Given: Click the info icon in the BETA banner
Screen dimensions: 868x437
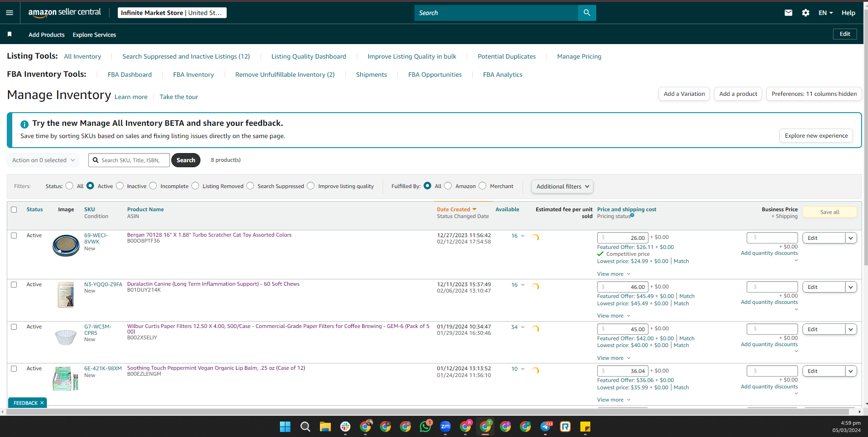Looking at the screenshot, I should click(x=25, y=124).
